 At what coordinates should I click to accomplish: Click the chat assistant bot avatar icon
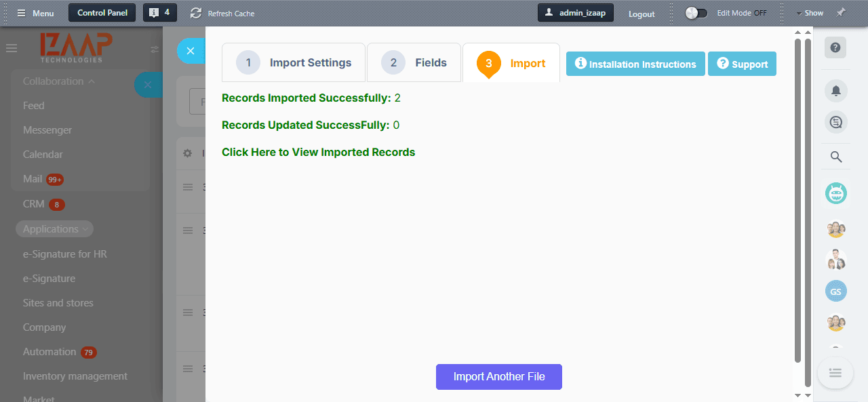[835, 193]
